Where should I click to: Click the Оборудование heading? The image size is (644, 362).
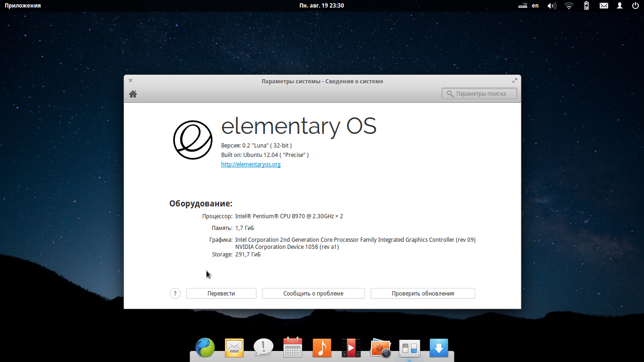pyautogui.click(x=201, y=204)
